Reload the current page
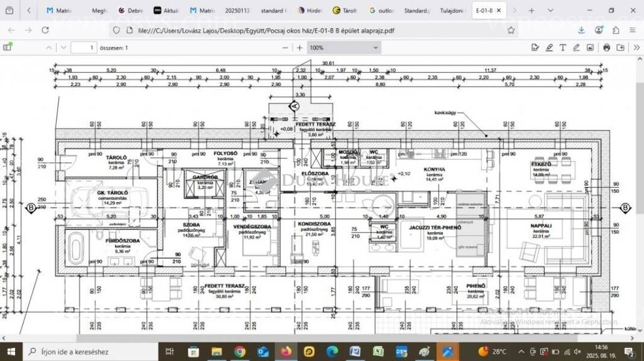The image size is (644, 361). [45, 30]
